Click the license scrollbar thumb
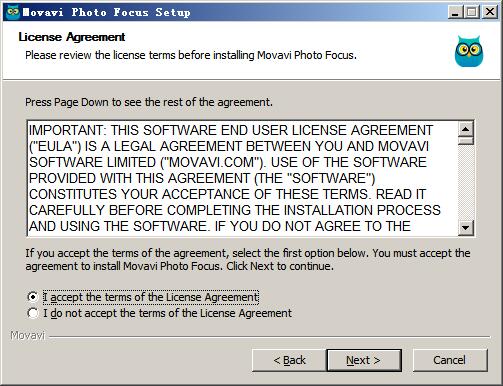 coord(466,141)
